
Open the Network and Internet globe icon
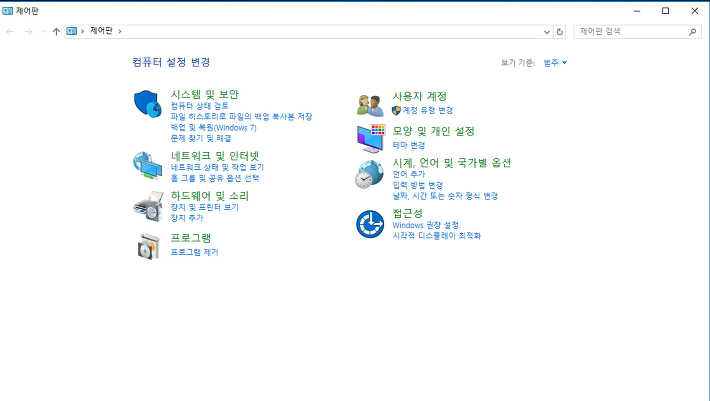[148, 166]
